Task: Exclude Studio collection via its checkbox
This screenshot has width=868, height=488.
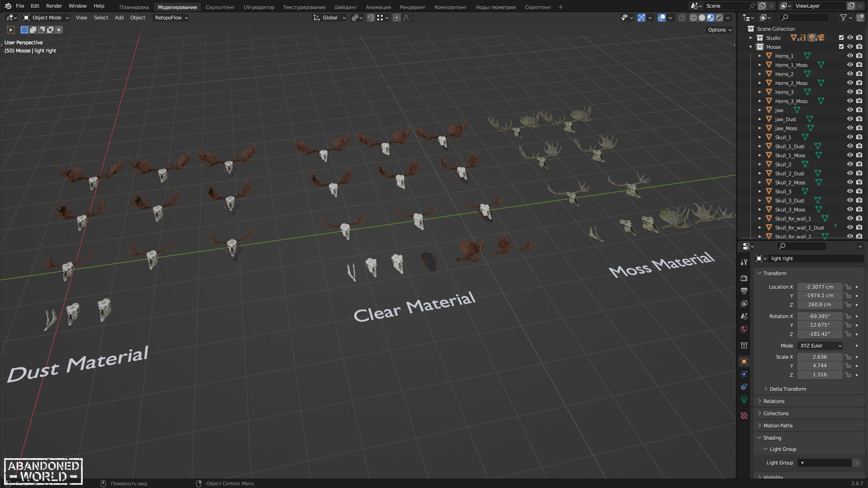Action: click(x=841, y=38)
